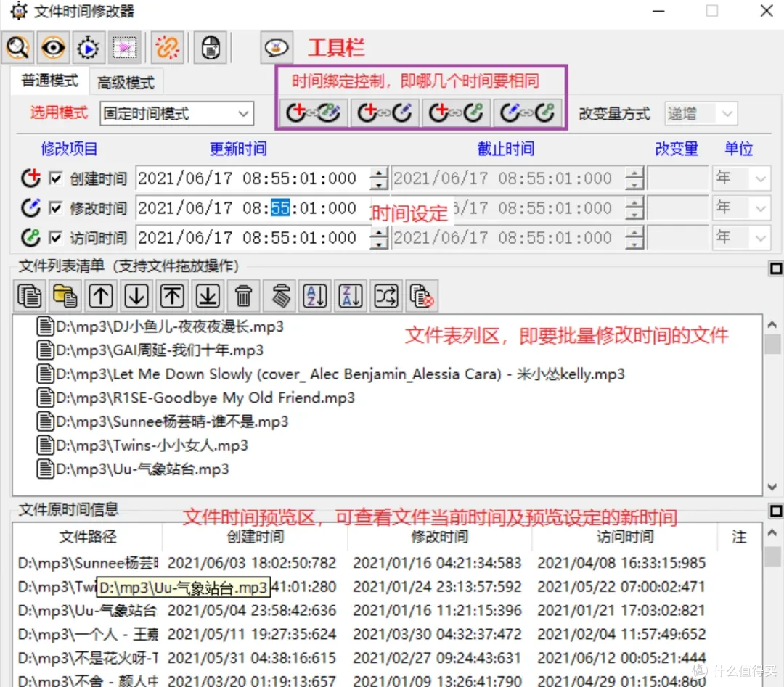The height and width of the screenshot is (687, 784).
Task: Delete selected file with trash icon
Action: click(243, 296)
